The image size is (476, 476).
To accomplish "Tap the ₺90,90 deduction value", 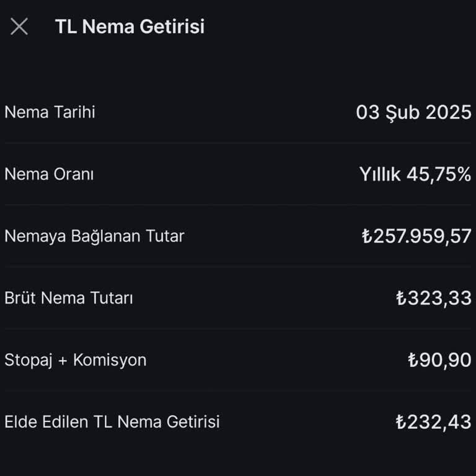I will (439, 360).
